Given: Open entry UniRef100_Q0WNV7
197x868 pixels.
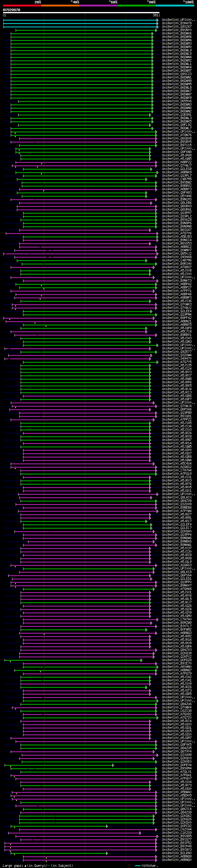Looking at the screenshot, I should tap(177, 250).
